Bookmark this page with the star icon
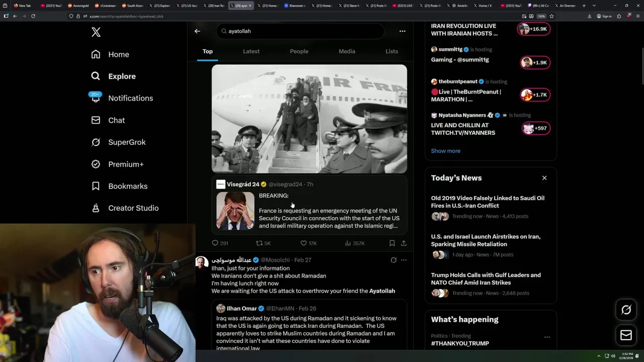 point(551,16)
